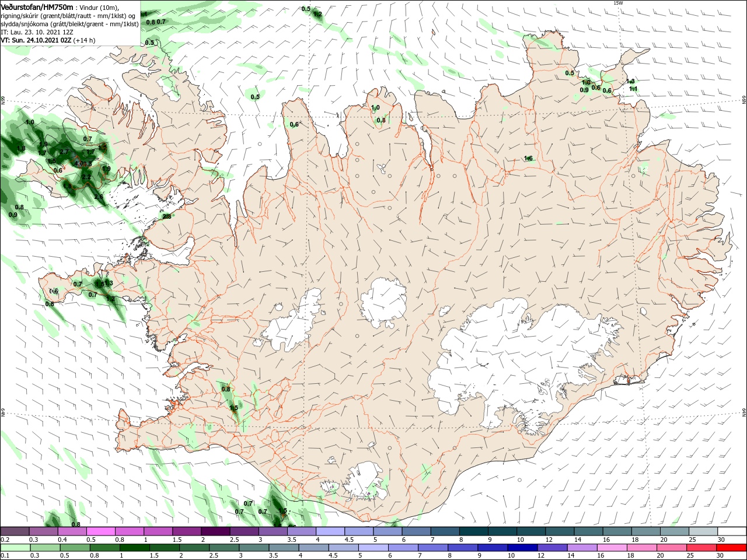Screen dimensions: 747x560
Task: Click the 4.5 label in the top legend row
Action: (349, 540)
